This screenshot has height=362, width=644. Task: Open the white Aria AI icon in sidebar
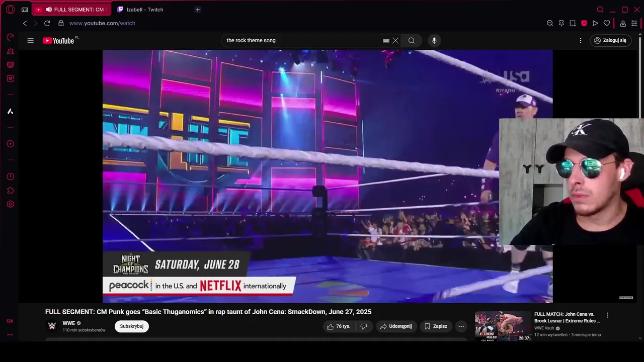pyautogui.click(x=10, y=111)
